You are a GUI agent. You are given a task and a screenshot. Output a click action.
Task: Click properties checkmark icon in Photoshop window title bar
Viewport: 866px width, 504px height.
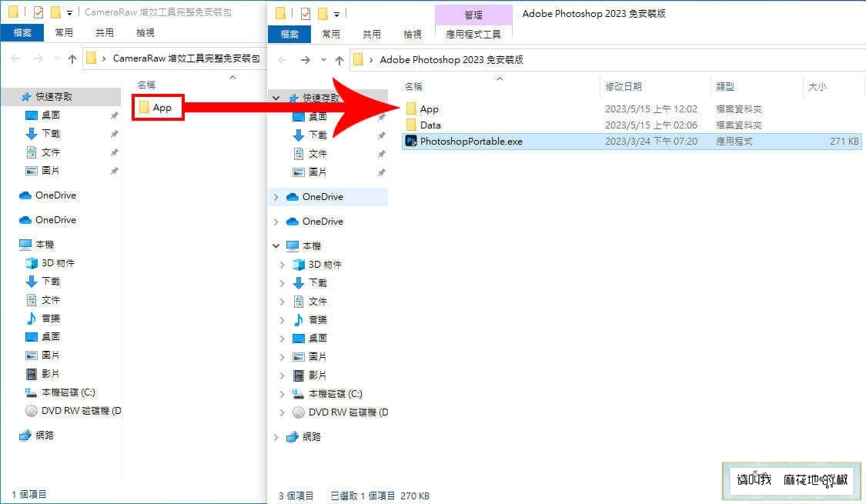pyautogui.click(x=306, y=14)
